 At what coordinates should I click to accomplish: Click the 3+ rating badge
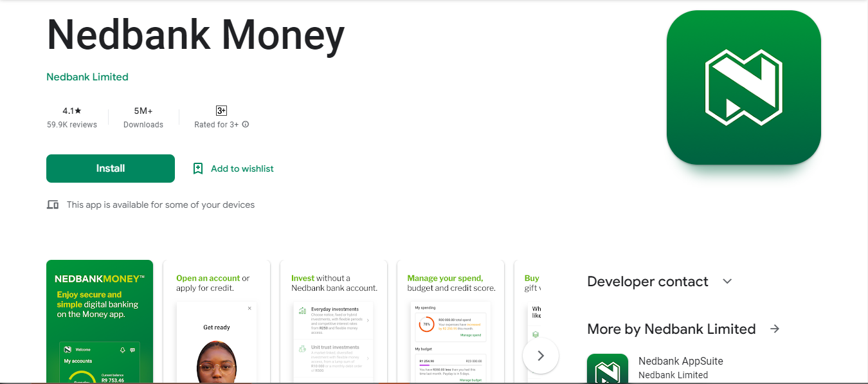[221, 110]
